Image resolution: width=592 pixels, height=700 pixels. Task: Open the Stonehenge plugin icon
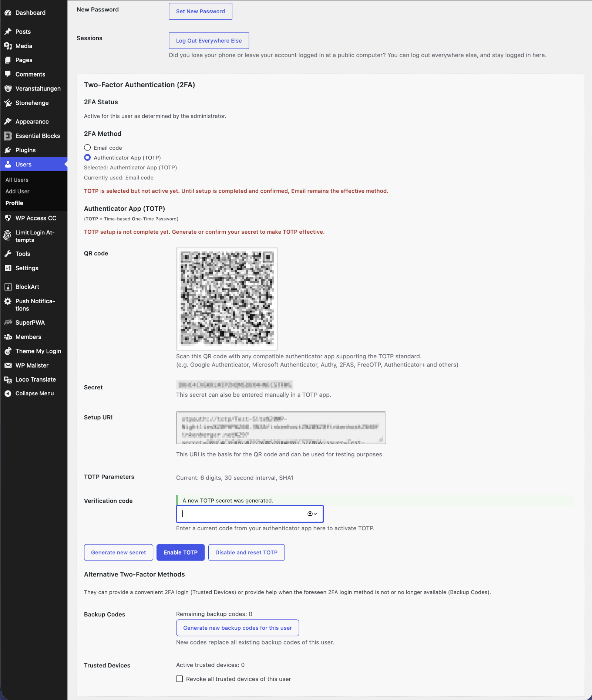[8, 103]
